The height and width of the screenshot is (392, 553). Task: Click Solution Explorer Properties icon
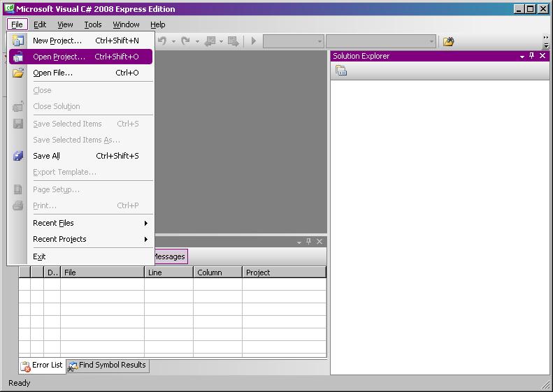341,71
